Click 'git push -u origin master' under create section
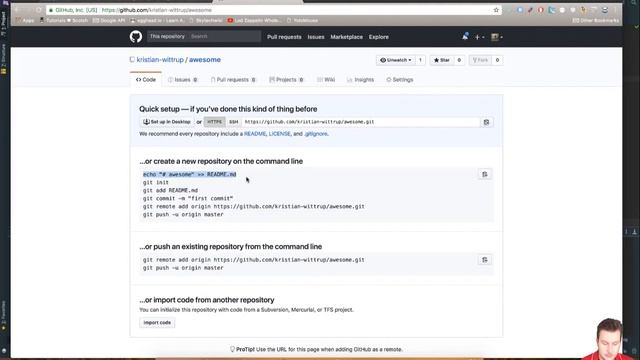Image resolution: width=640 pixels, height=360 pixels. point(183,214)
